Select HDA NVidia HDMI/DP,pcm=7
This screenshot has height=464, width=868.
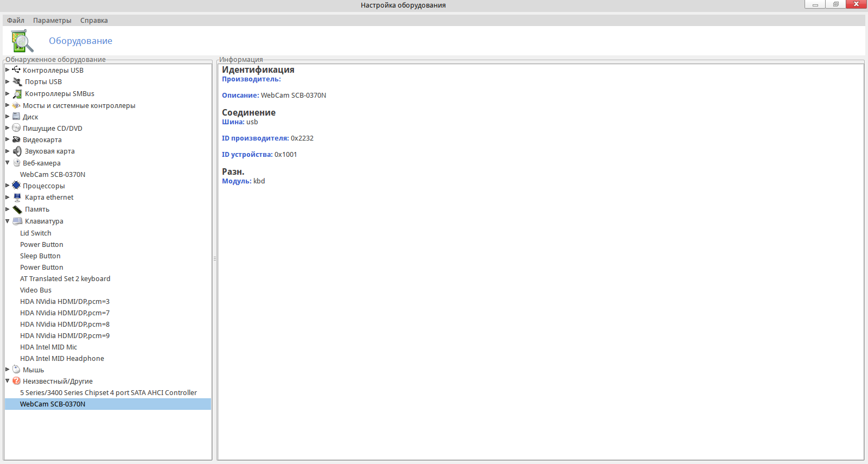[65, 313]
